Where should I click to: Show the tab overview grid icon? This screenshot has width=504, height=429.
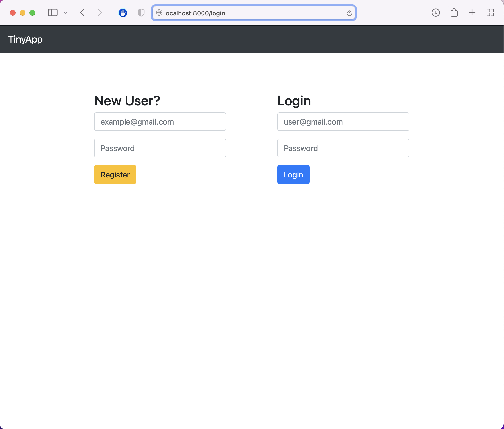[x=490, y=13]
